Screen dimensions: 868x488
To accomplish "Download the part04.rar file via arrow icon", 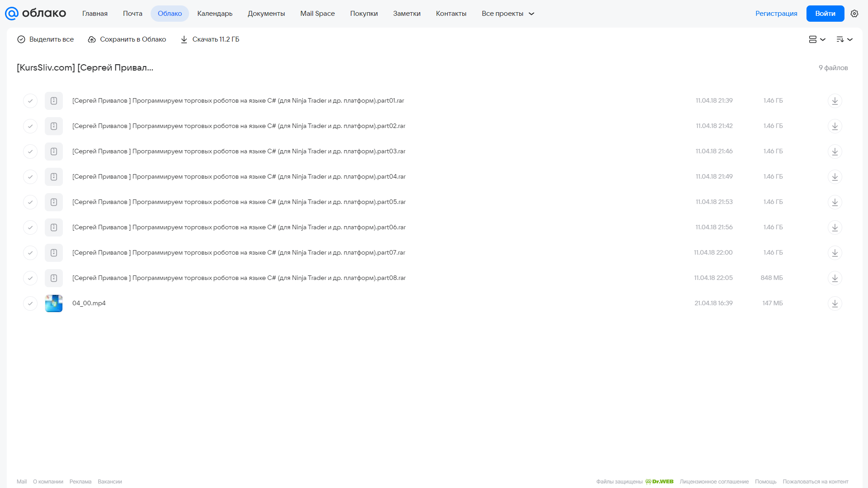I will 835,177.
